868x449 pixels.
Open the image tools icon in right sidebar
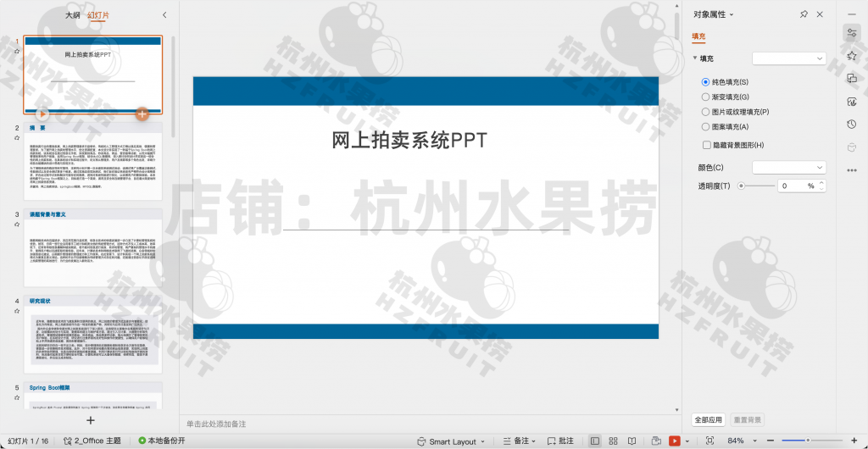(851, 101)
